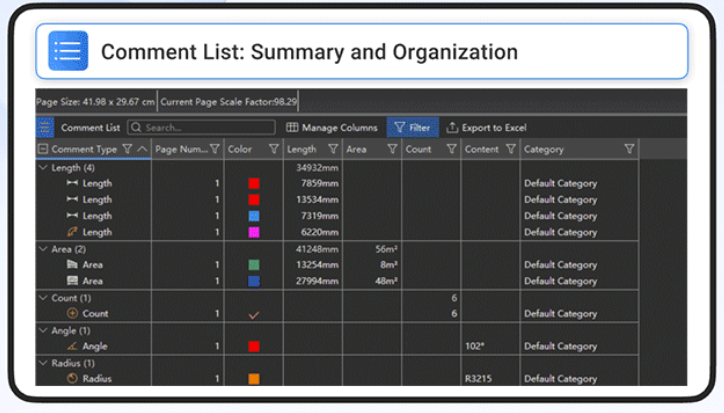Collapse the Radius (1) group

[x=43, y=363]
